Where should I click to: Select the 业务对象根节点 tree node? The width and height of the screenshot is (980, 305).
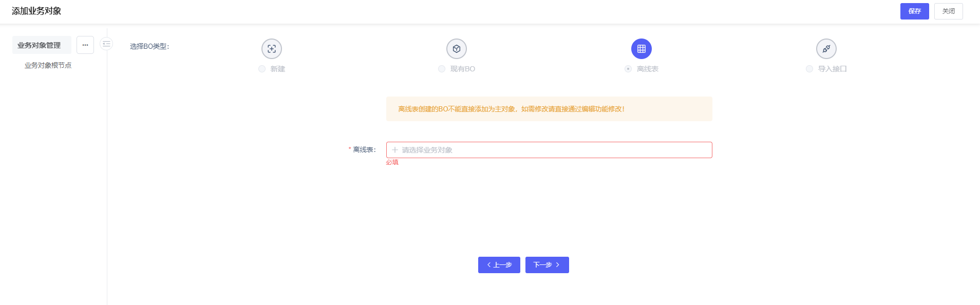[x=48, y=65]
